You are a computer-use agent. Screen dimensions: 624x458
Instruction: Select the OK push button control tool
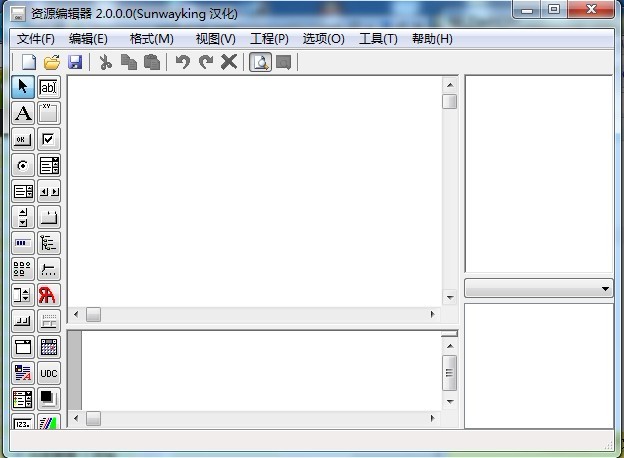pos(23,139)
